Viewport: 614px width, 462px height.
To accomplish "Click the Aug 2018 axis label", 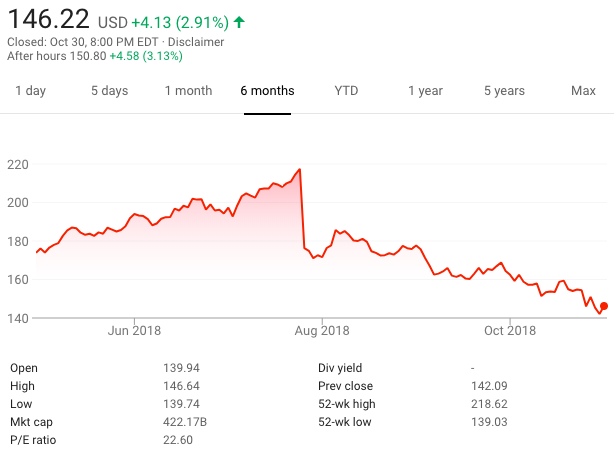I will [x=322, y=331].
